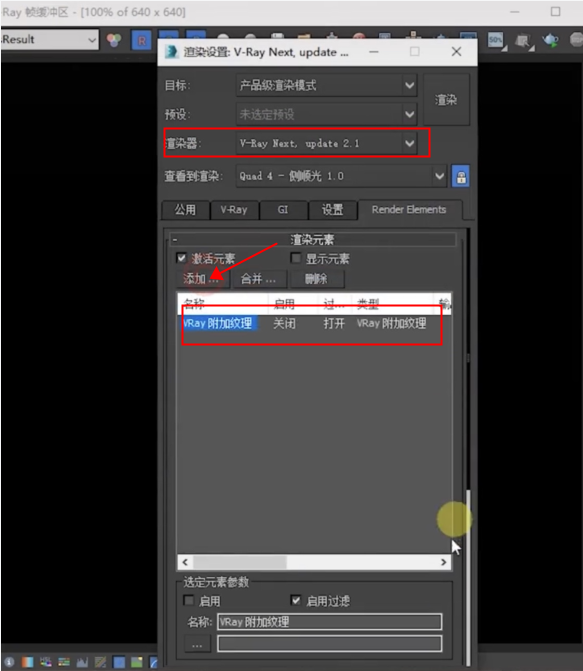Maximize the V-Ray frame buffer window
The height and width of the screenshot is (671, 583).
pyautogui.click(x=556, y=12)
